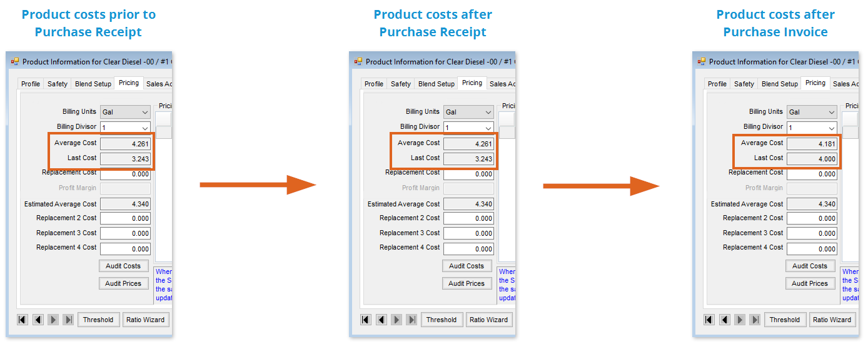
Task: Click title bar app icon in after-Purchase-Invoice window
Action: click(x=702, y=61)
